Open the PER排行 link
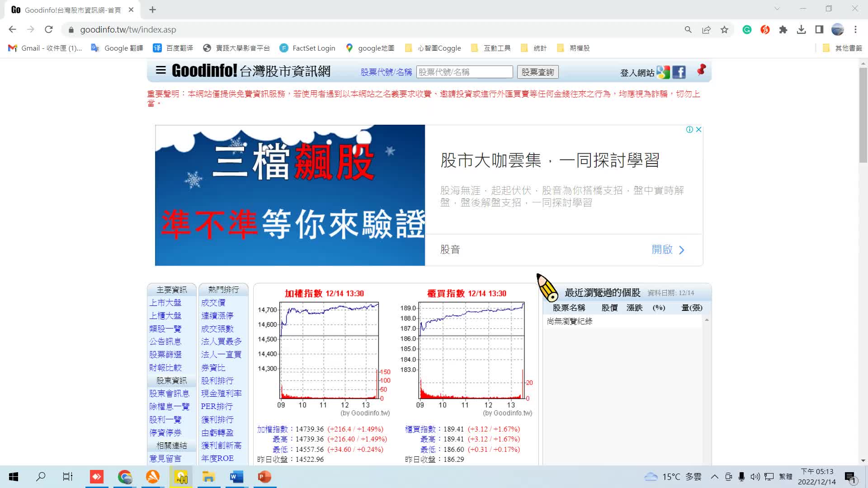Screen dimensions: 868x488 tap(217, 407)
